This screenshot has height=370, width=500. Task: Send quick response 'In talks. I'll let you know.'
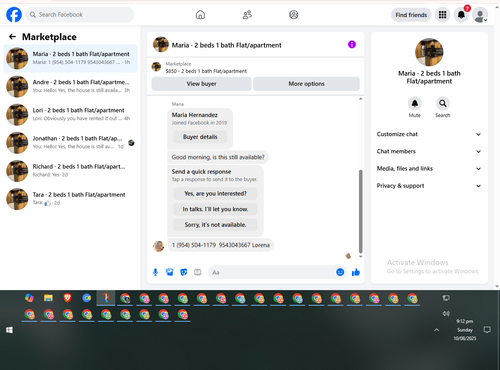[215, 209]
